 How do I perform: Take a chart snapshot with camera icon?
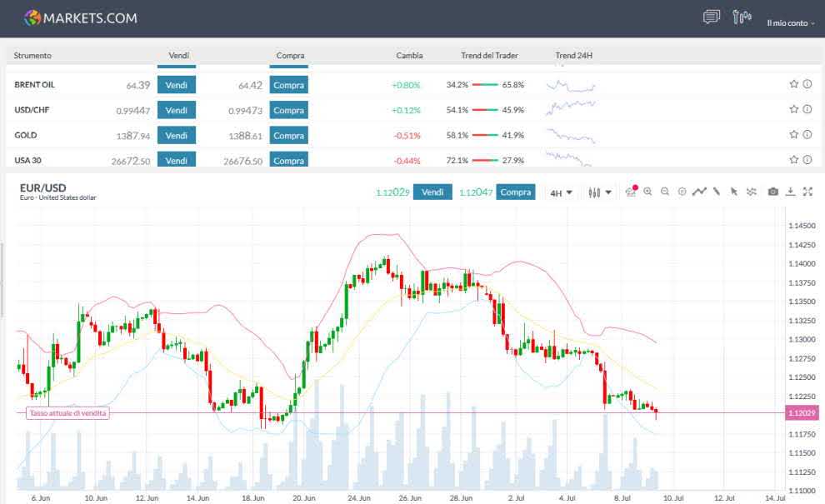pyautogui.click(x=772, y=192)
